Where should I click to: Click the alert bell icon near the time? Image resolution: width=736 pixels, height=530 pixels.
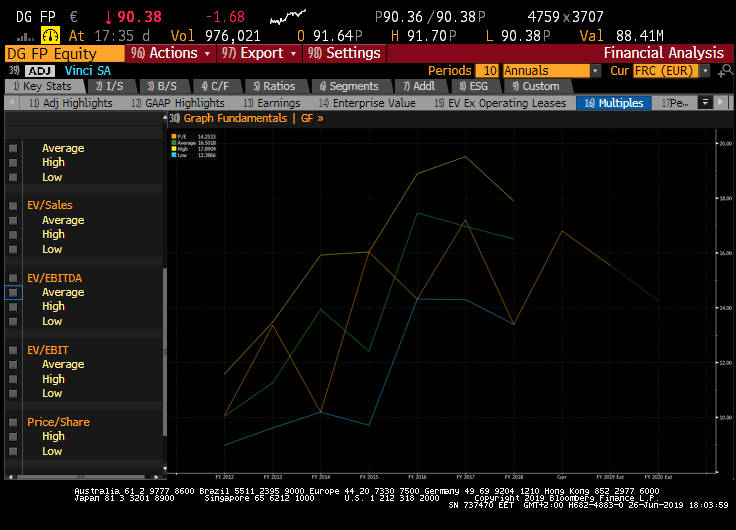[52, 35]
